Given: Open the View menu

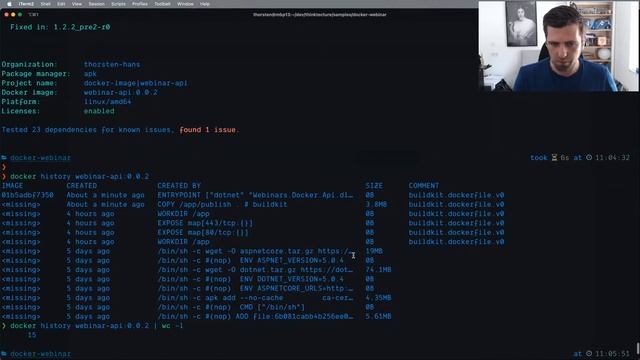Looking at the screenshot, I should coord(77,4).
